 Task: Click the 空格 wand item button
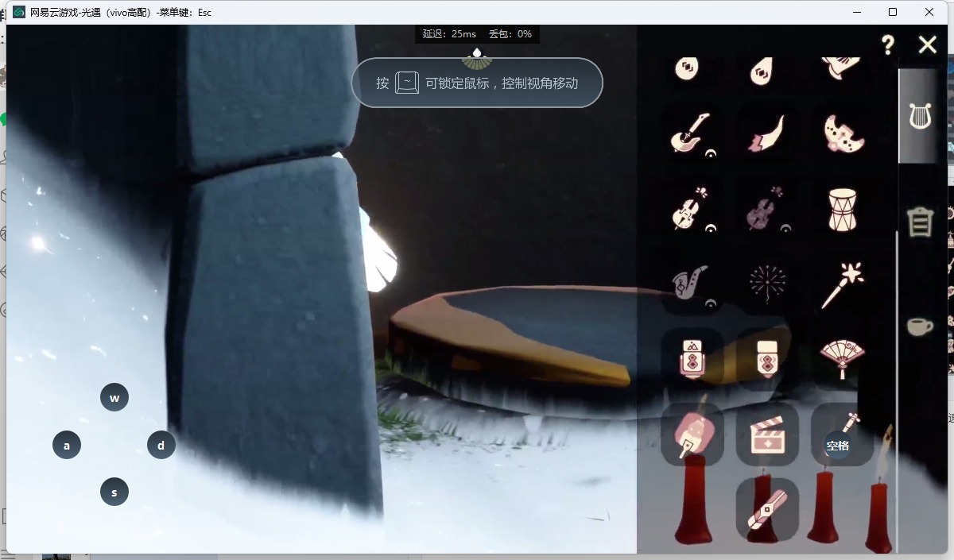pos(842,434)
